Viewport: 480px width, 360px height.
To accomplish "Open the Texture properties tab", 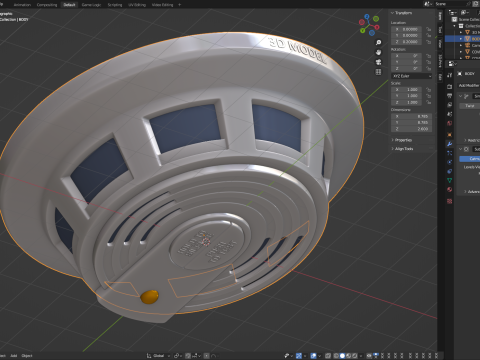I will click(449, 201).
